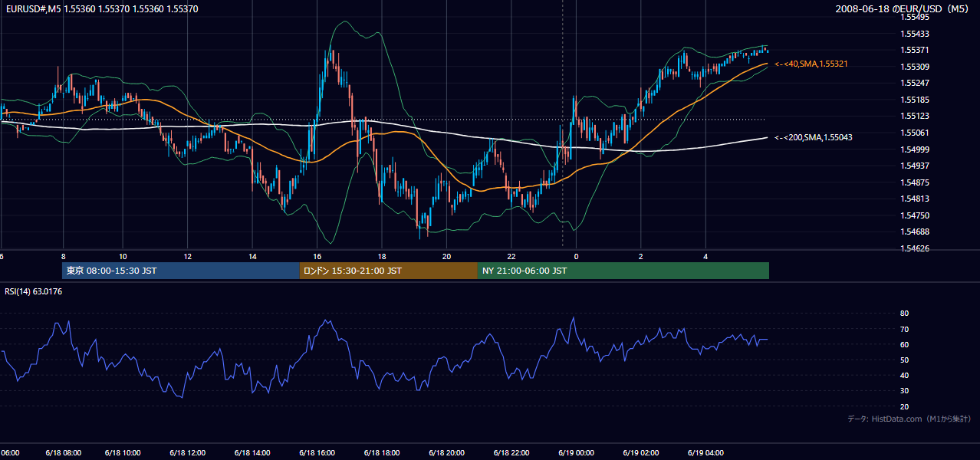Select the 40 SMA 1.55321 label

(x=813, y=64)
